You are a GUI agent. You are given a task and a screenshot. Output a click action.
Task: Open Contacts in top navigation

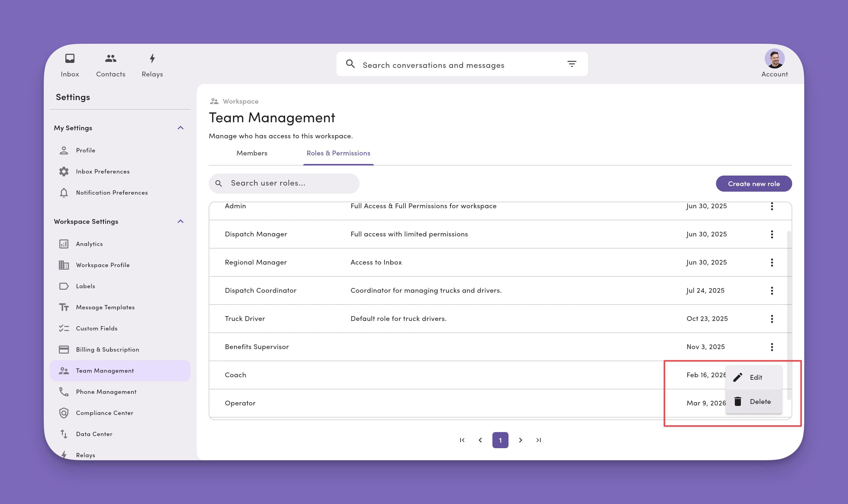[x=111, y=66]
